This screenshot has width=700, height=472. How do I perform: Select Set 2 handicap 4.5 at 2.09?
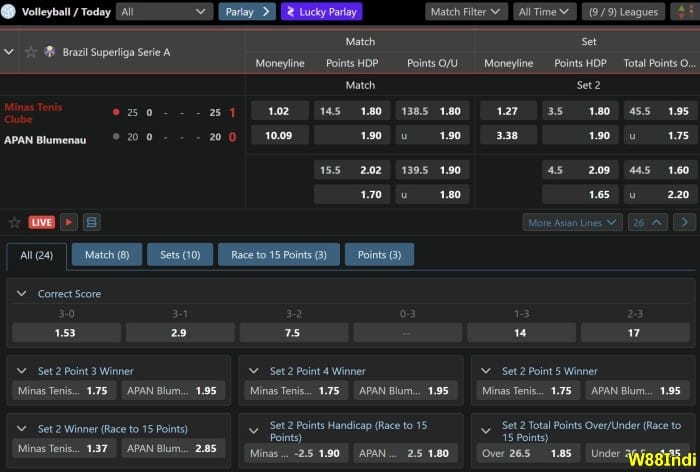(x=580, y=170)
